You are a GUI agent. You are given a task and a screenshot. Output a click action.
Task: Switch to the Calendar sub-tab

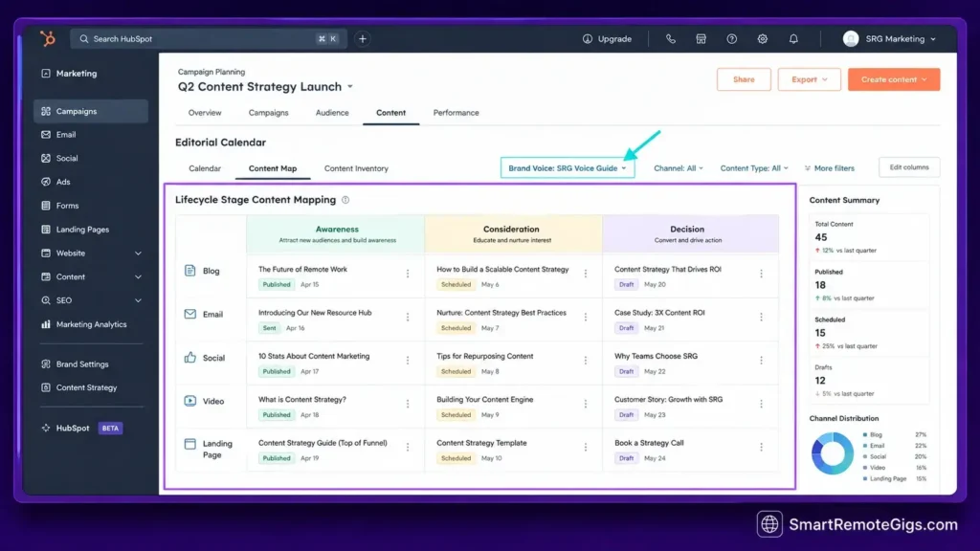pyautogui.click(x=205, y=168)
